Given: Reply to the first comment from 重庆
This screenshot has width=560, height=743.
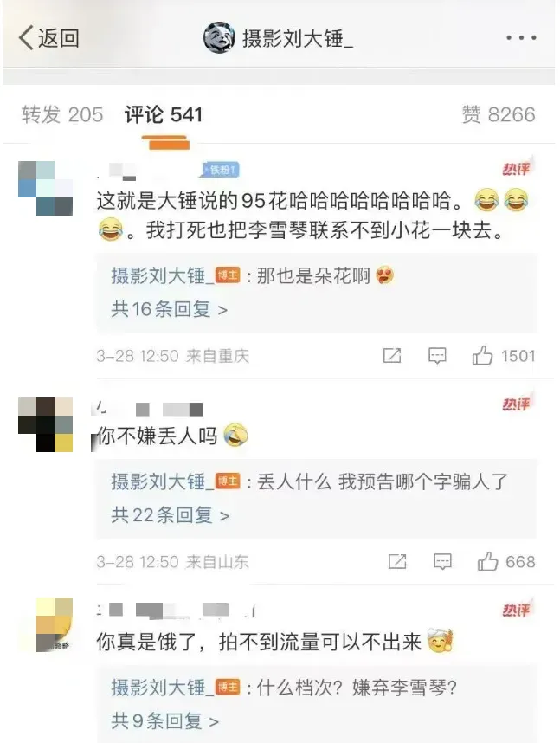Looking at the screenshot, I should tap(437, 355).
